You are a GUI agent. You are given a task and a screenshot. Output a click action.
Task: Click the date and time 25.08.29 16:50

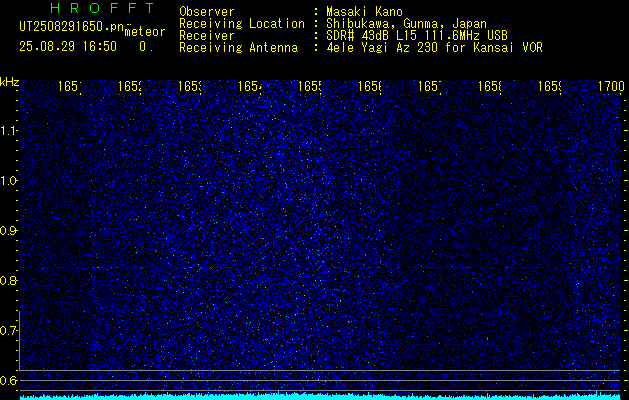68,47
